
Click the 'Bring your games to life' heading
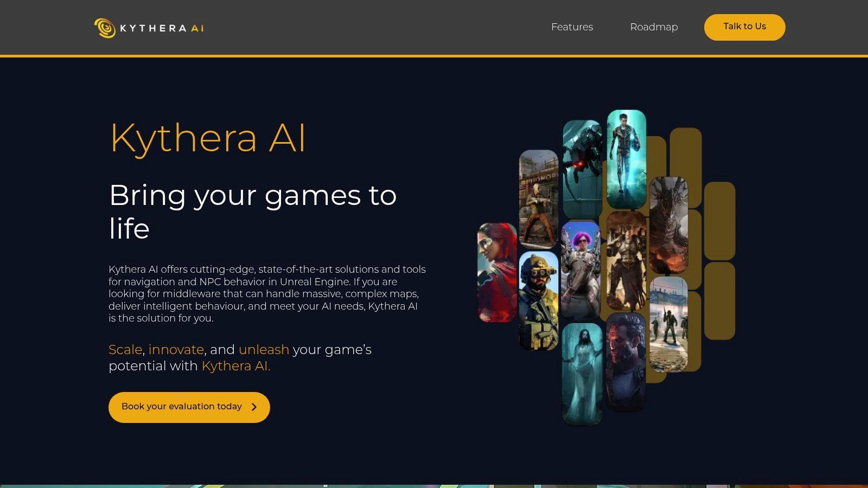coord(253,211)
